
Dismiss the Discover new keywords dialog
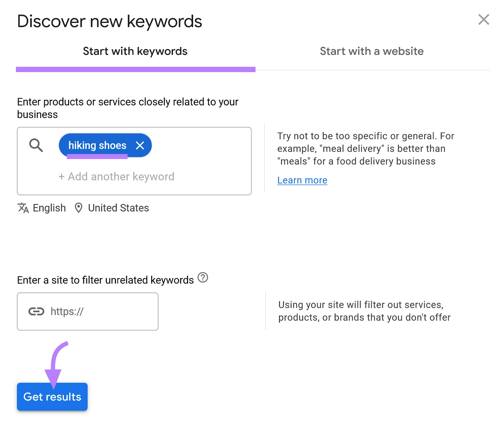[x=484, y=20]
